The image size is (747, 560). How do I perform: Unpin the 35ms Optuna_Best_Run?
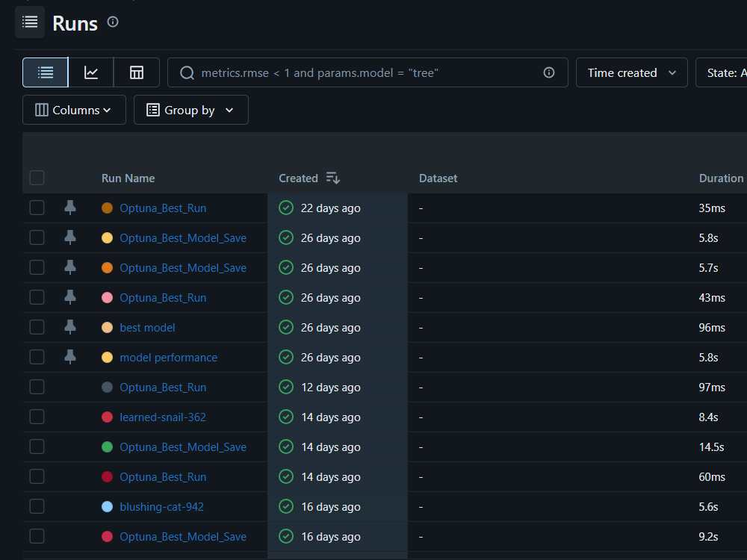coord(70,208)
